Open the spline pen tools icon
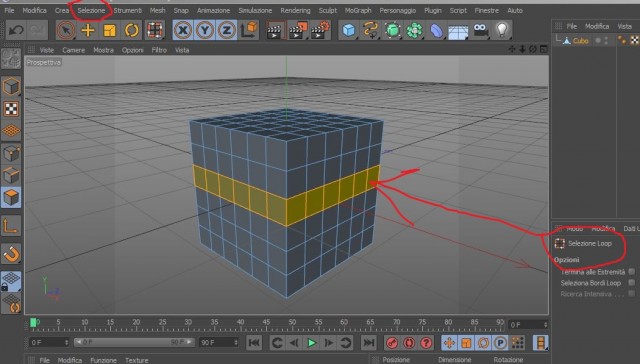This screenshot has width=640, height=364. pyautogui.click(x=371, y=31)
